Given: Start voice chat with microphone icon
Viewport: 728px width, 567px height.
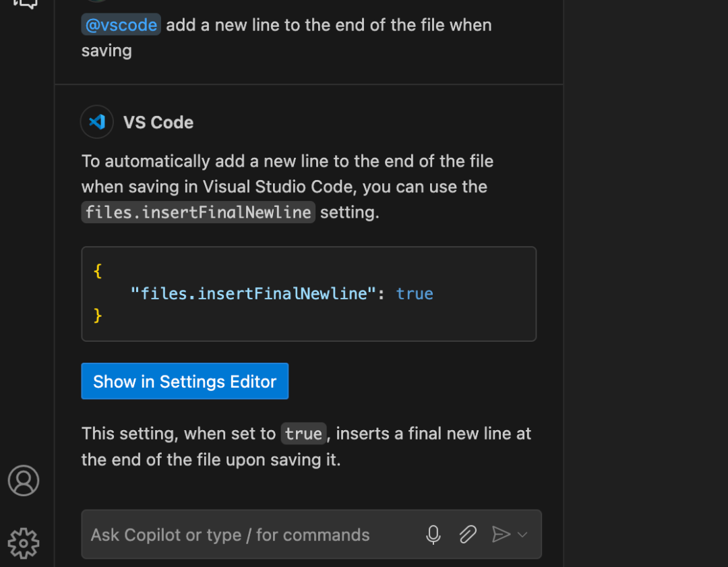Looking at the screenshot, I should coord(433,535).
